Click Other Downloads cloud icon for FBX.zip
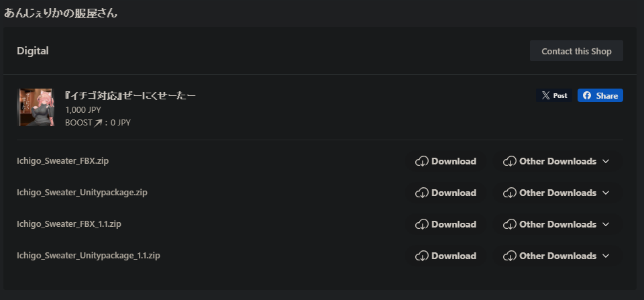 510,162
